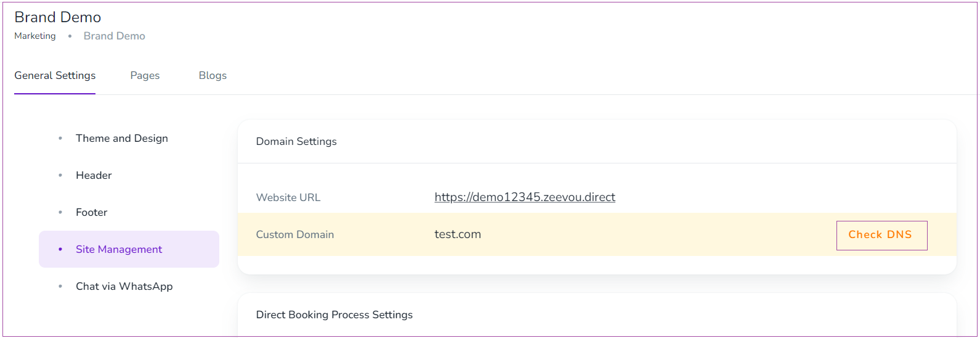Click the Domain Settings card heading
Image resolution: width=980 pixels, height=338 pixels.
click(296, 141)
